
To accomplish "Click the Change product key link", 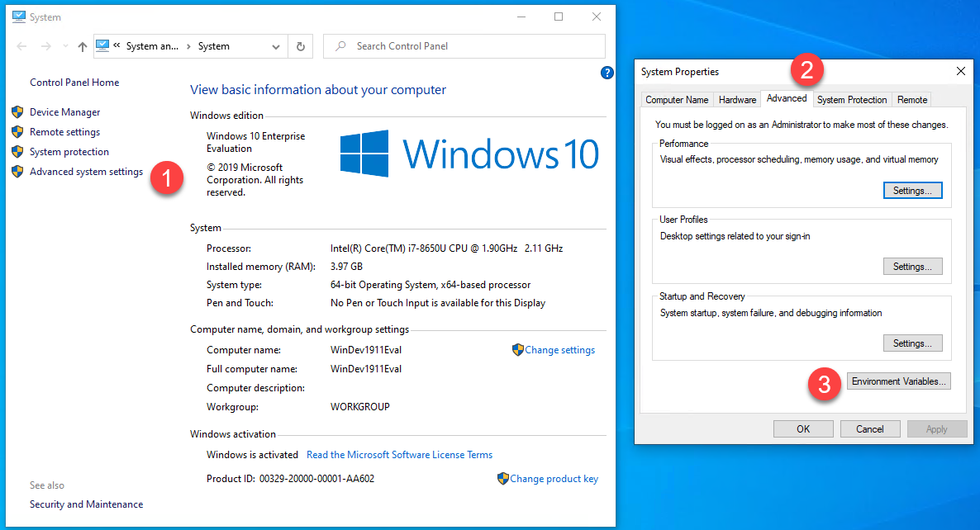I will (554, 479).
